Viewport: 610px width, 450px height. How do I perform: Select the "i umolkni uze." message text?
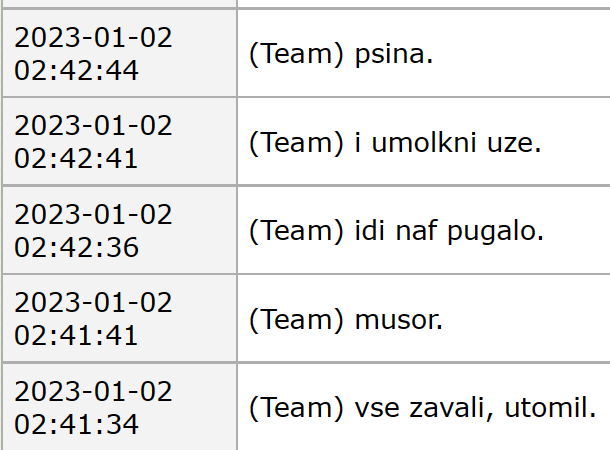click(448, 143)
